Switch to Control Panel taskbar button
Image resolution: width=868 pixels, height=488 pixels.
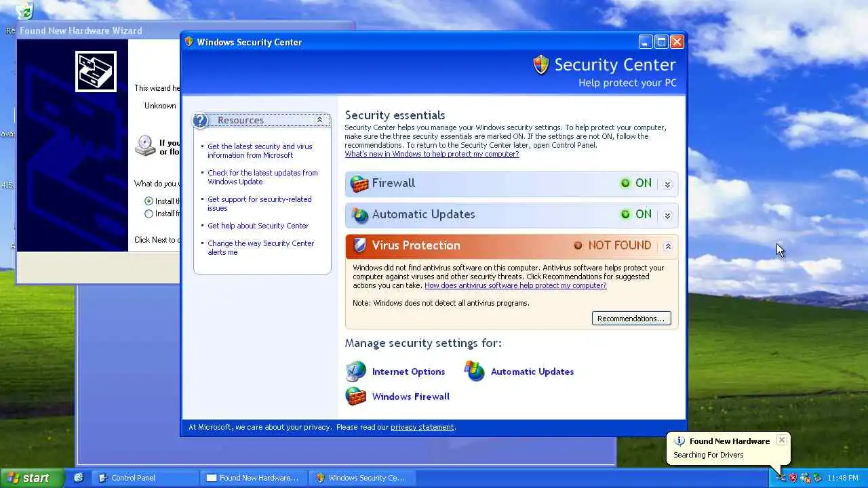tap(145, 478)
